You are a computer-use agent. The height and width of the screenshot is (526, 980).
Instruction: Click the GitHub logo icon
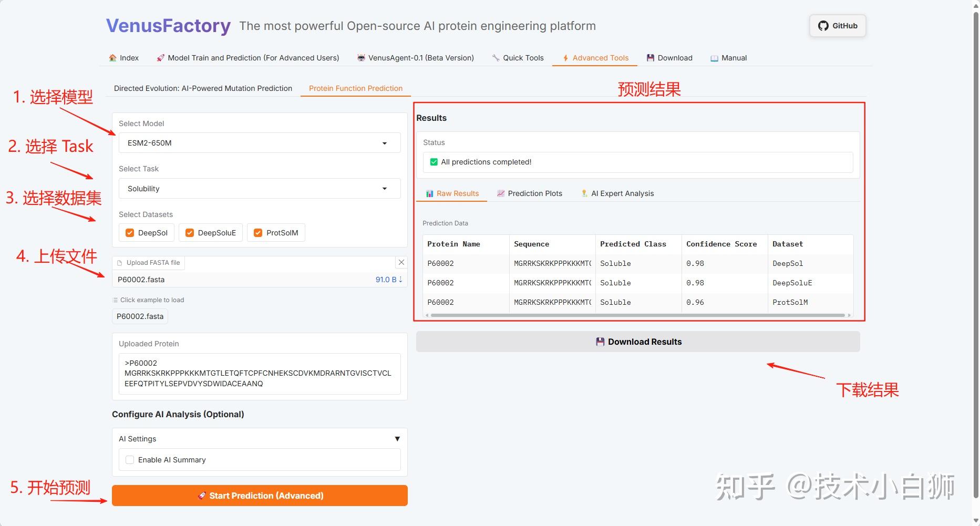click(x=823, y=26)
